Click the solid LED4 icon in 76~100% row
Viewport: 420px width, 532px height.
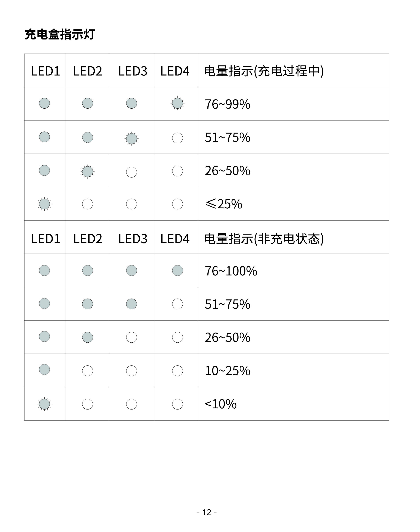177,271
